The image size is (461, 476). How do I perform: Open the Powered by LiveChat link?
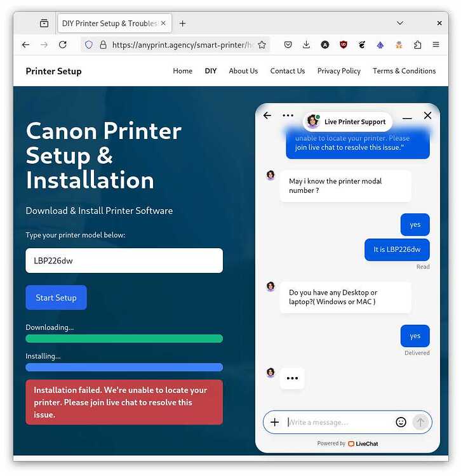(347, 444)
